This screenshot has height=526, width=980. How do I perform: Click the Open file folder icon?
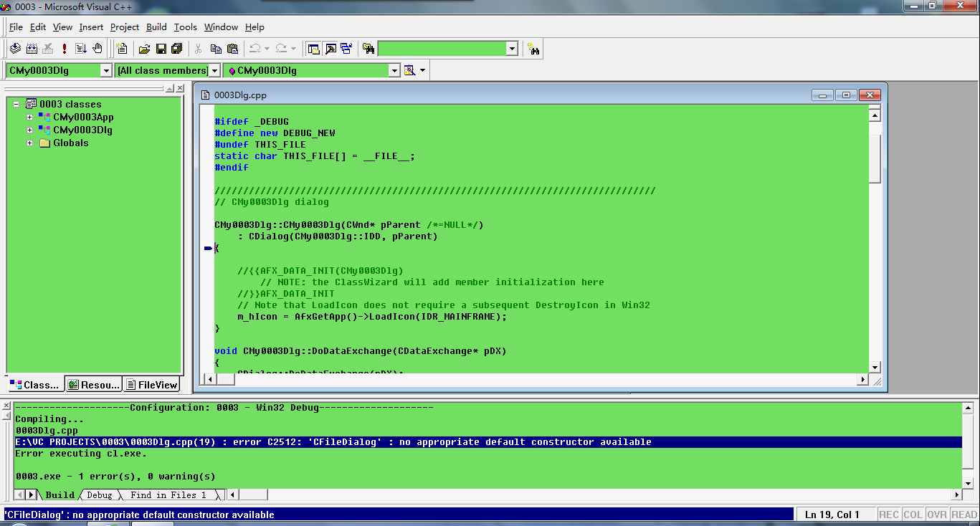(145, 49)
